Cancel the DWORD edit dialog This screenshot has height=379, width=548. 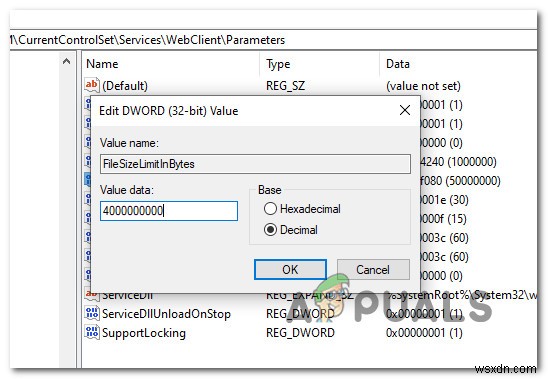pos(373,269)
